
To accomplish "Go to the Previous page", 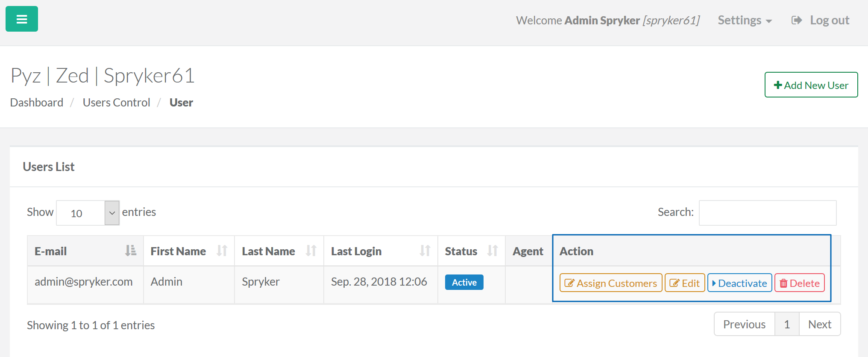I will (x=745, y=324).
